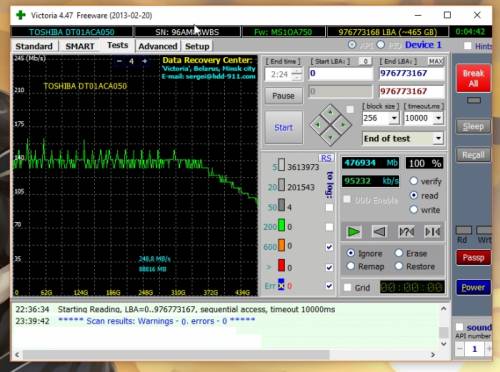The image size is (500, 372).
Task: Click the red Break All button
Action: [473, 78]
